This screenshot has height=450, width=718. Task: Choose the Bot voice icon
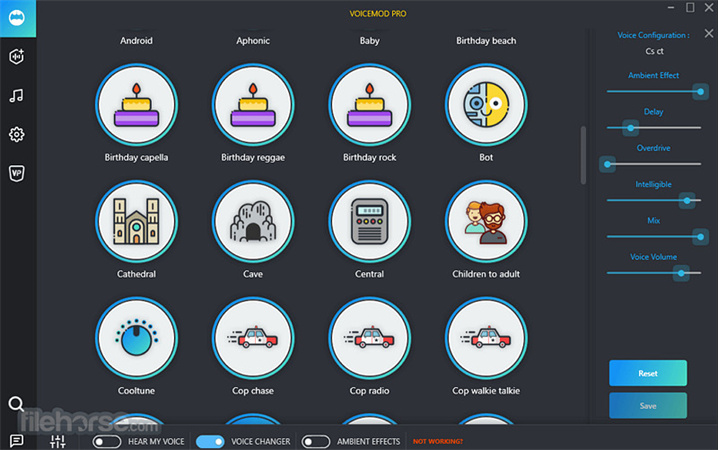click(486, 105)
